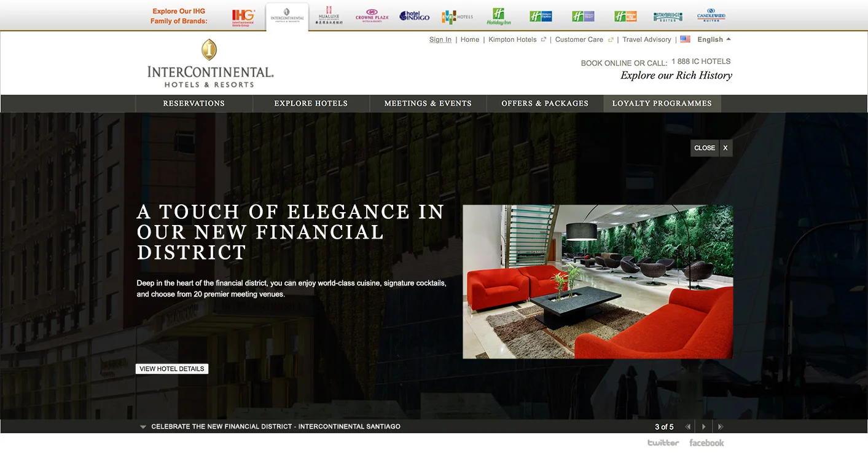Screen dimensions: 868x455
Task: Click the hotel lobby photo with red sofas
Action: pyautogui.click(x=598, y=282)
